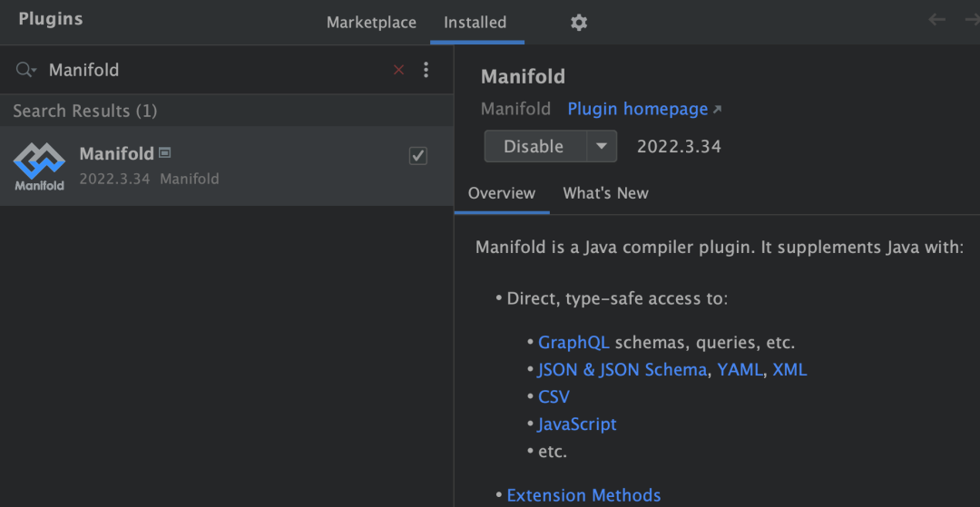
Task: Expand the Disable button dropdown arrow
Action: tap(601, 146)
